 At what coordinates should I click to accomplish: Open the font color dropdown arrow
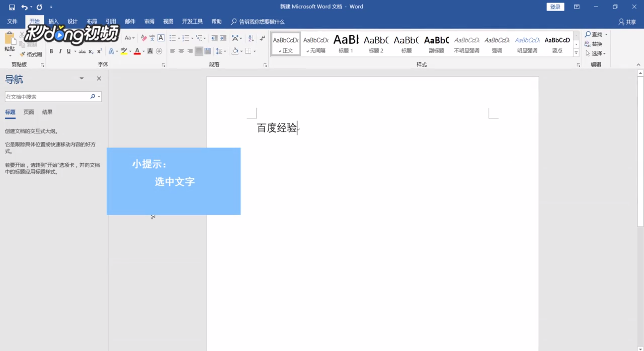tap(144, 52)
